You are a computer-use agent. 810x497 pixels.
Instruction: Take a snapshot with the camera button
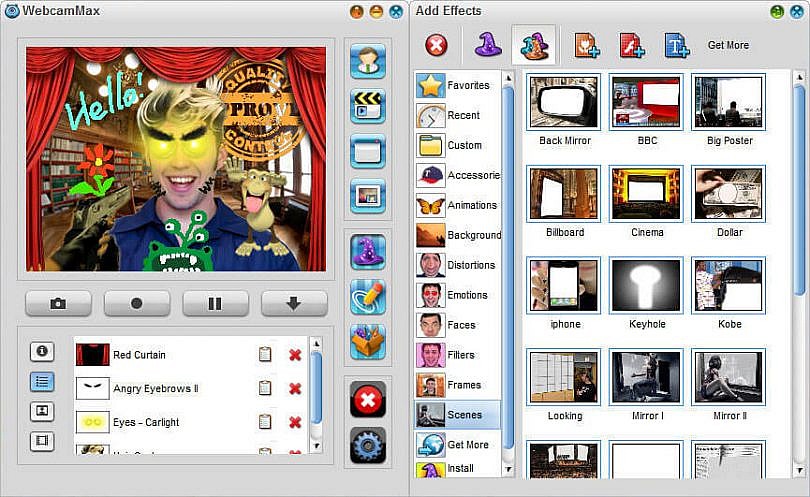click(x=58, y=303)
